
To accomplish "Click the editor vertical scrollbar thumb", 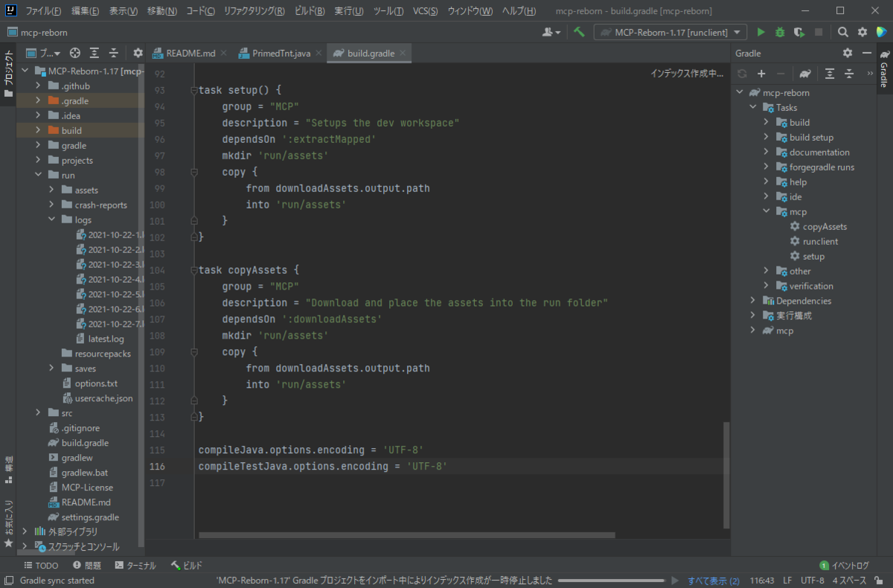I will [726, 475].
